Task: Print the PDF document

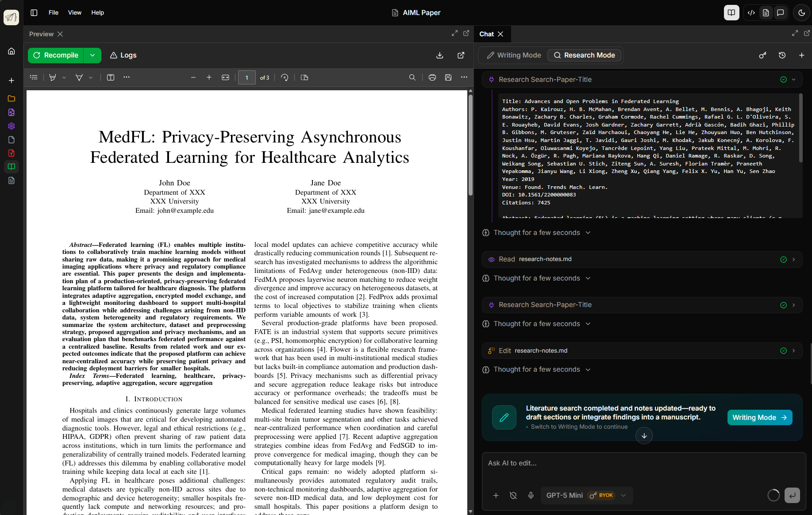Action: tap(432, 77)
